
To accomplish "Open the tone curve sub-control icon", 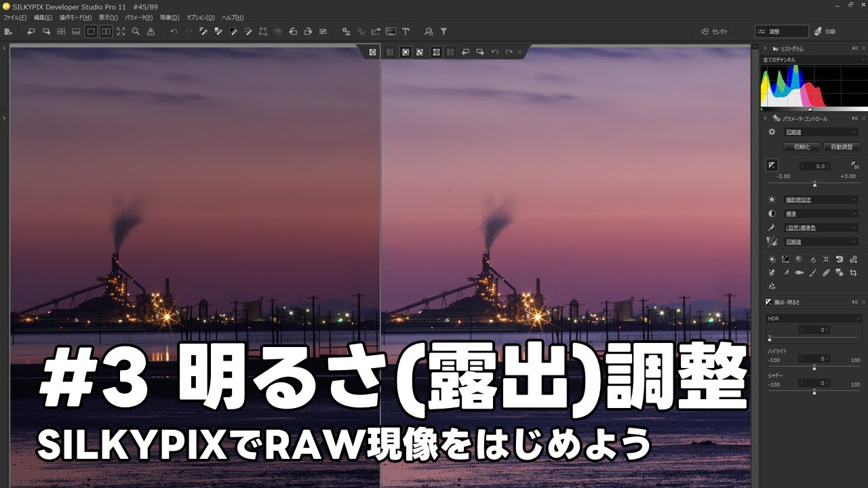I will point(785,259).
